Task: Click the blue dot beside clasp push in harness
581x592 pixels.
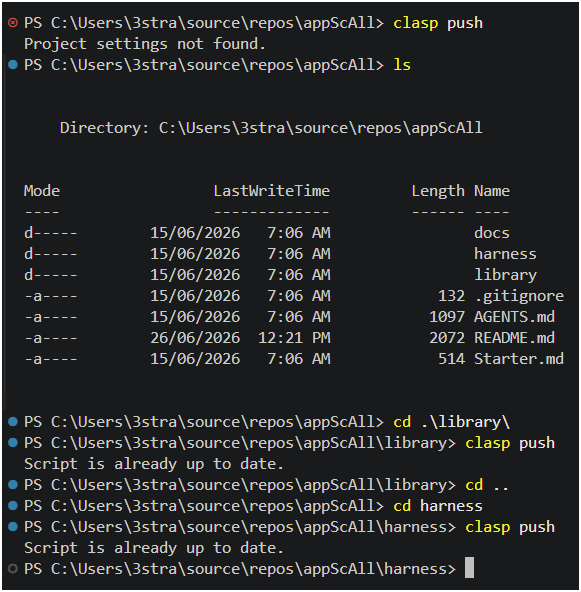Action: (x=13, y=527)
